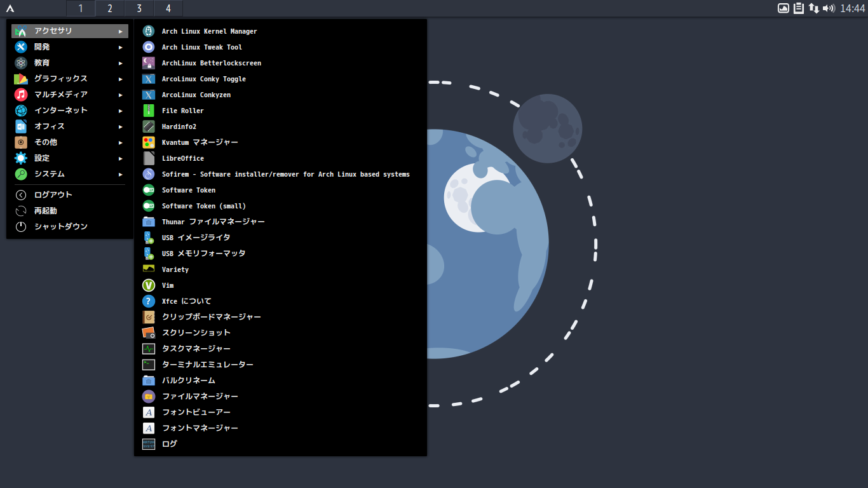Click the インターネット globe icon
Viewport: 868px width, 488px height.
[21, 111]
